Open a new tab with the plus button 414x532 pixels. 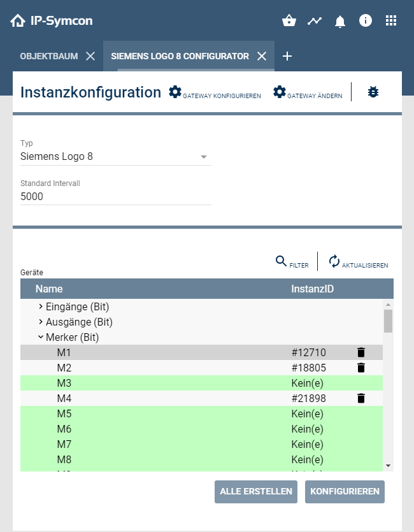[x=287, y=56]
